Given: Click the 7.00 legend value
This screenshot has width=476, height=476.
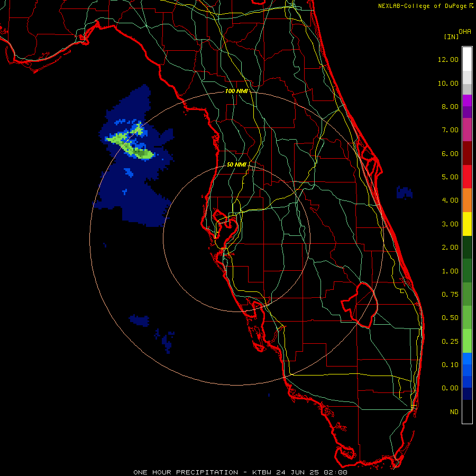Looking at the screenshot, I should (x=450, y=130).
